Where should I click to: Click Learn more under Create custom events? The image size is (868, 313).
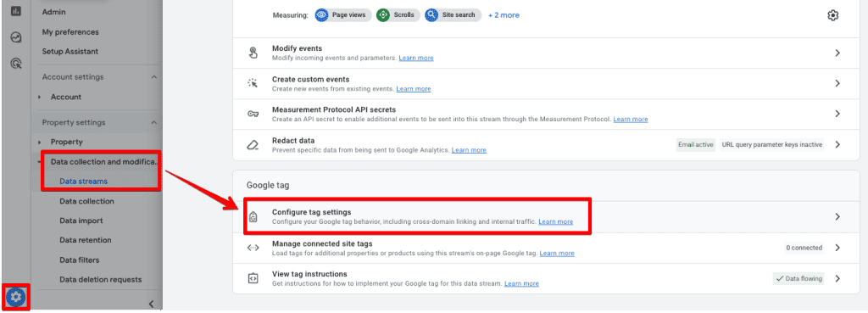pyautogui.click(x=414, y=88)
